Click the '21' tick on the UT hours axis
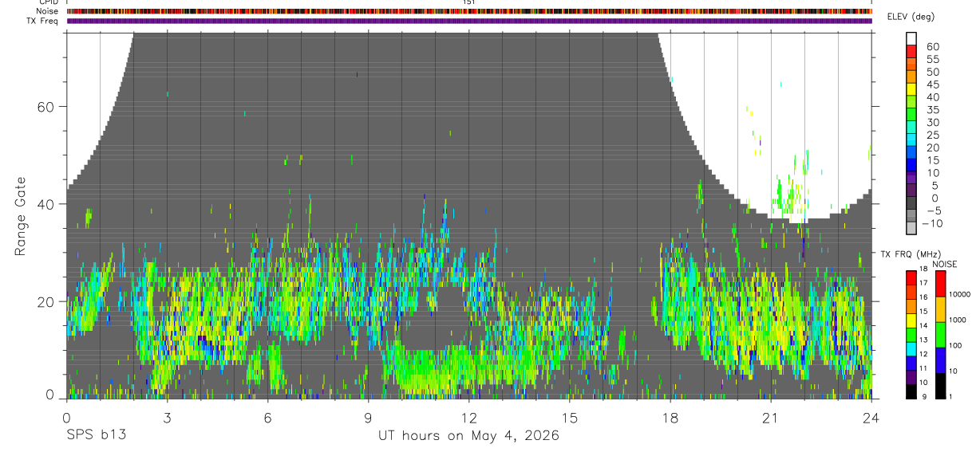Image resolution: width=980 pixels, height=452 pixels. coord(771,418)
